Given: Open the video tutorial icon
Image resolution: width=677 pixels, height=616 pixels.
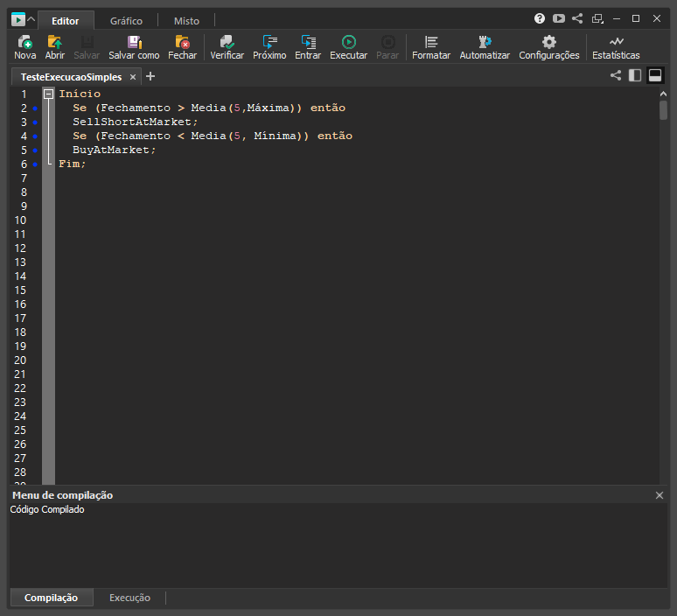Looking at the screenshot, I should pyautogui.click(x=559, y=18).
